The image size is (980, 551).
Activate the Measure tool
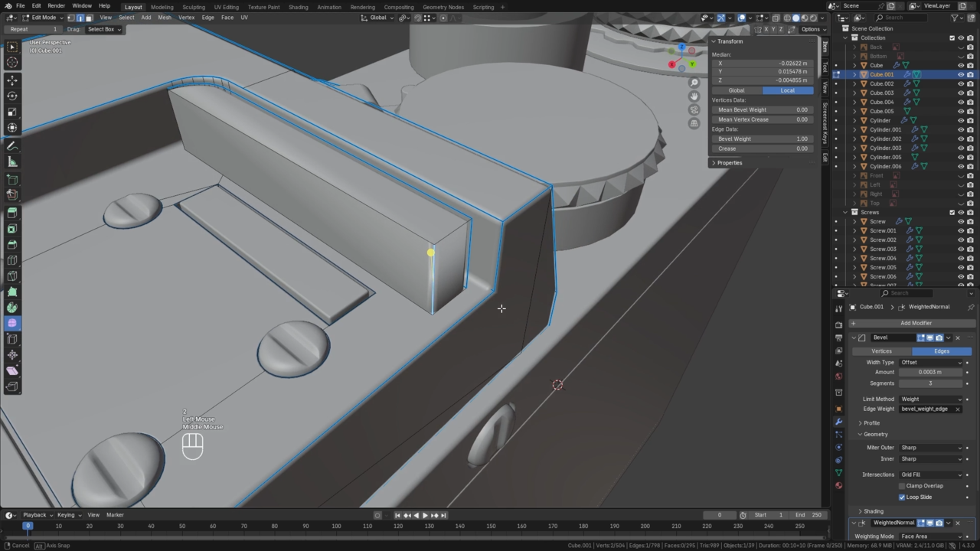click(x=12, y=161)
